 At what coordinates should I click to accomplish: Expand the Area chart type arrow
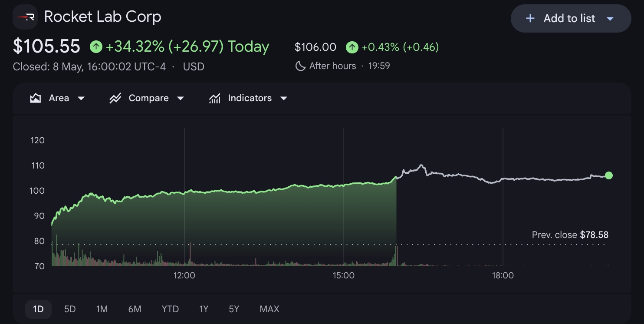(x=81, y=99)
